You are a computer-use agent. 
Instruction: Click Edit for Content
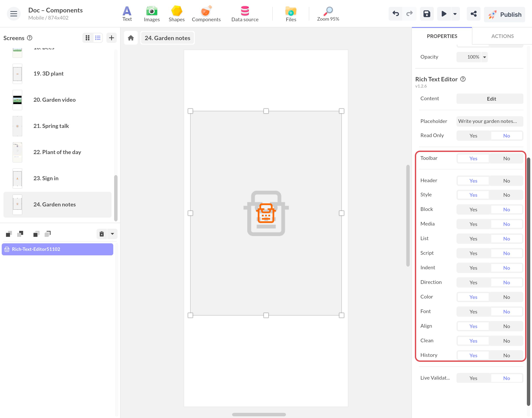pos(490,99)
